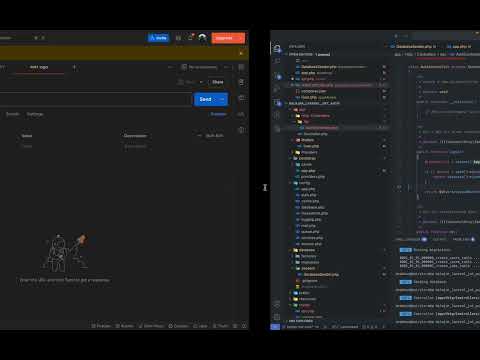
Task: Open the Manage gear in the VS Code activity bar
Action: (x=277, y=317)
